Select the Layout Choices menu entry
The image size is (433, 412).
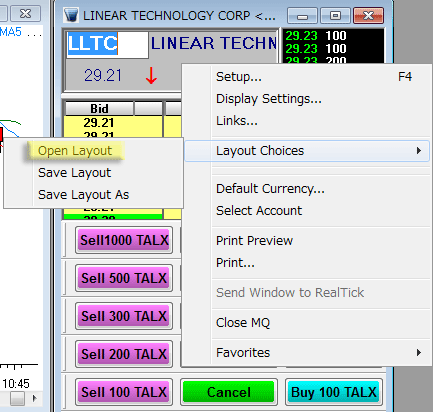click(307, 151)
